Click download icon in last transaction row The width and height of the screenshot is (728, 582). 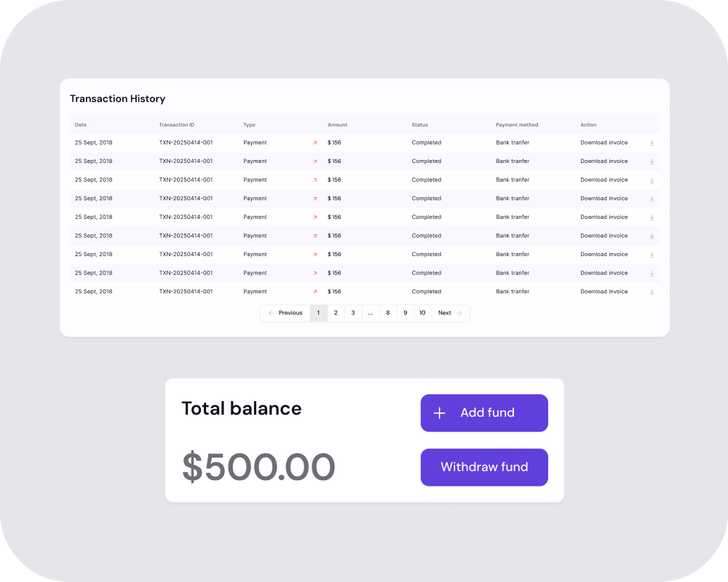(652, 292)
